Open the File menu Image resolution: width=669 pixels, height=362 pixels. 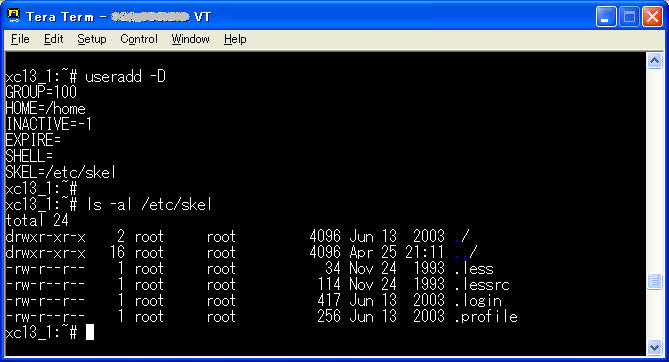point(20,39)
